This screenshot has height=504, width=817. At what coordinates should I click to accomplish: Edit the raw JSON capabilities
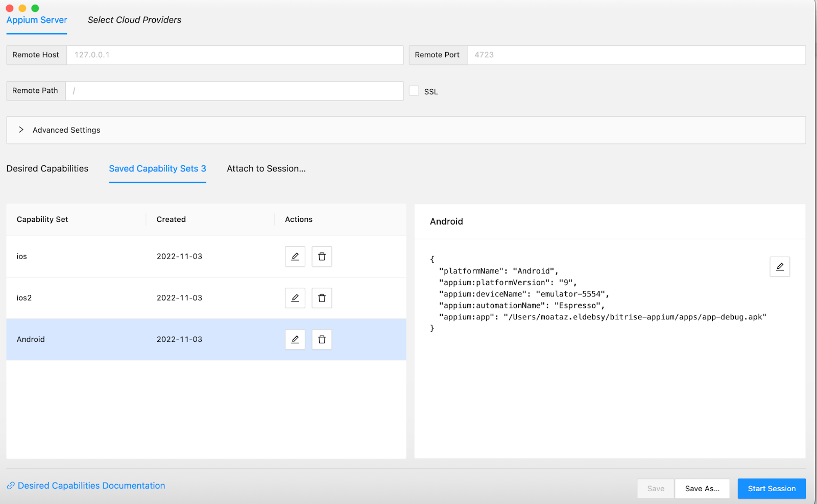tap(780, 267)
